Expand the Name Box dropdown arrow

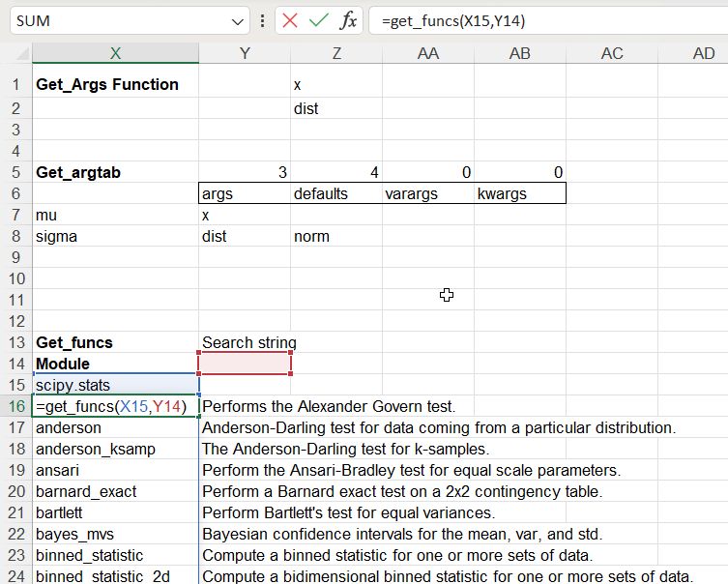pos(238,21)
